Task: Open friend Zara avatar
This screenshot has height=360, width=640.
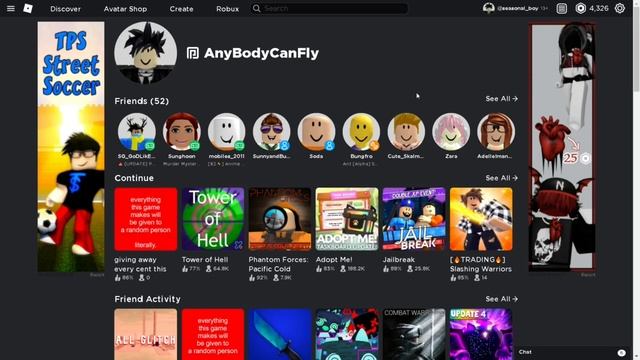Action: tap(451, 131)
